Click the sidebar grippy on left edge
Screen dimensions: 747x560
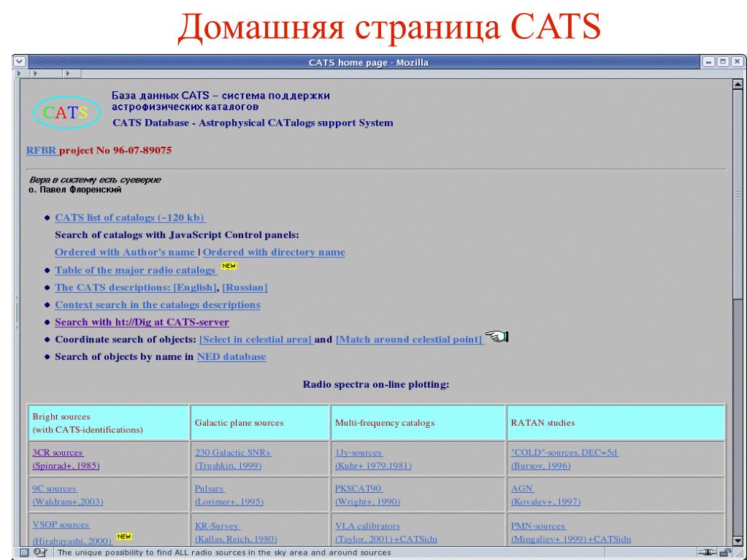point(17,312)
